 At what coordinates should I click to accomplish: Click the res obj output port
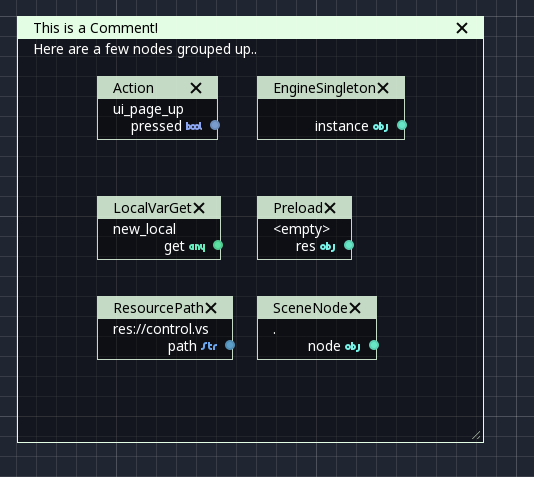(349, 245)
